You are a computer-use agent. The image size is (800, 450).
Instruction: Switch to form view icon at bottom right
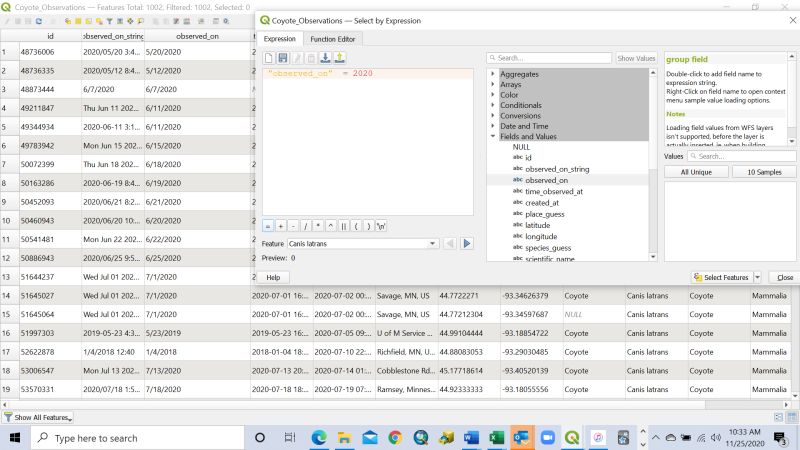tap(779, 417)
